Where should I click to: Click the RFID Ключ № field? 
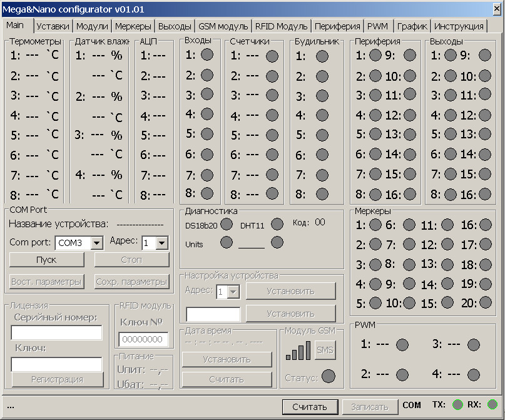point(143,339)
